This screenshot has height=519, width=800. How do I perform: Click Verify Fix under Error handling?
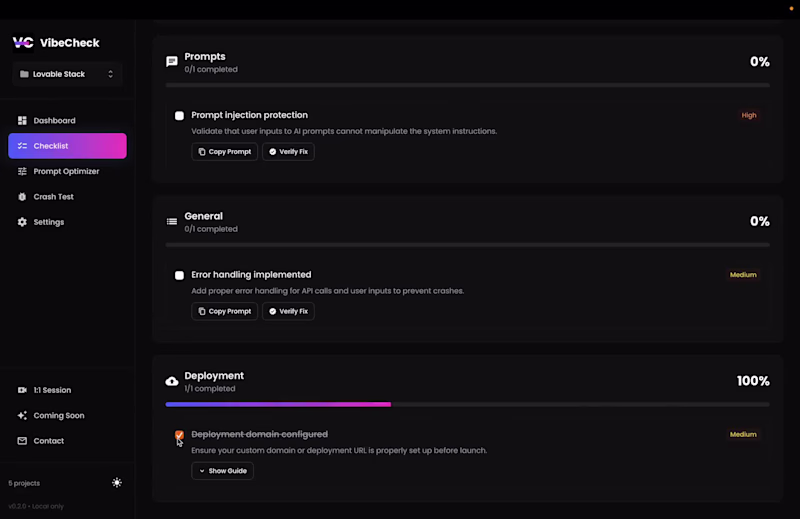point(288,311)
